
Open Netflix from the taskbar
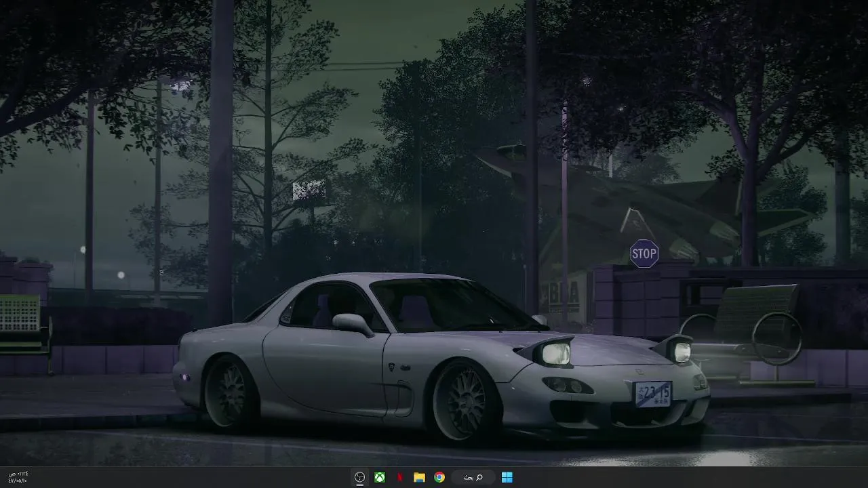[399, 477]
